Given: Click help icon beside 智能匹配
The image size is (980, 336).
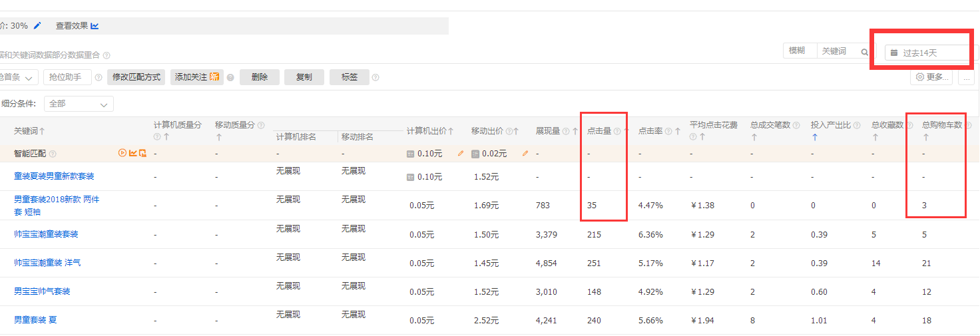Looking at the screenshot, I should point(53,154).
